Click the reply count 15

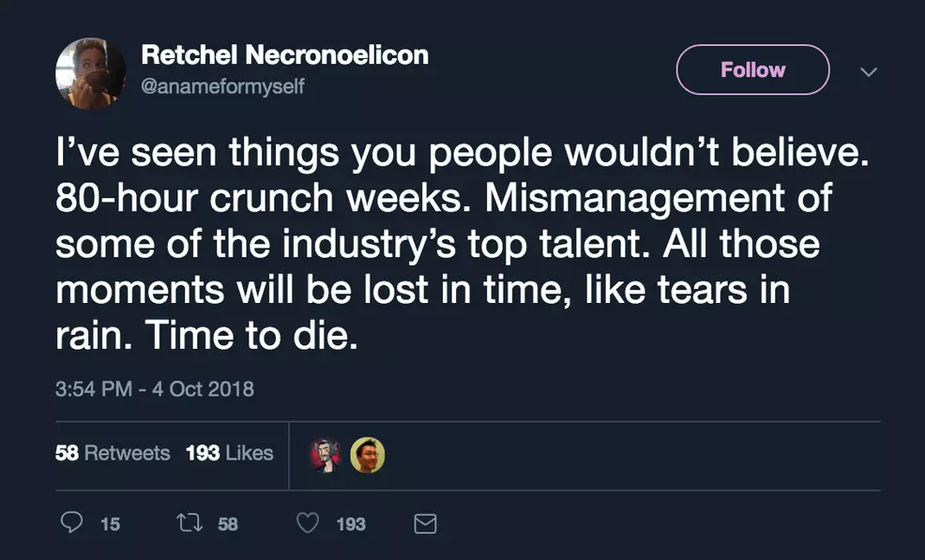[110, 524]
